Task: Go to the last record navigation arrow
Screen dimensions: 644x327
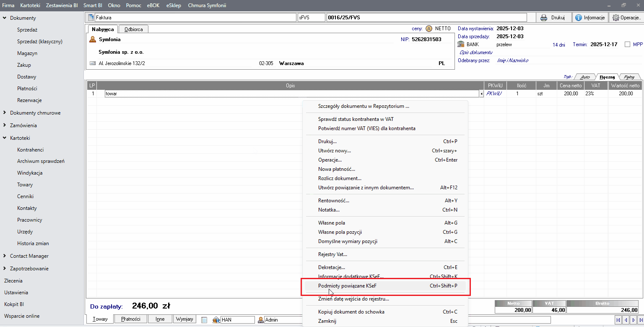Action: (x=640, y=320)
